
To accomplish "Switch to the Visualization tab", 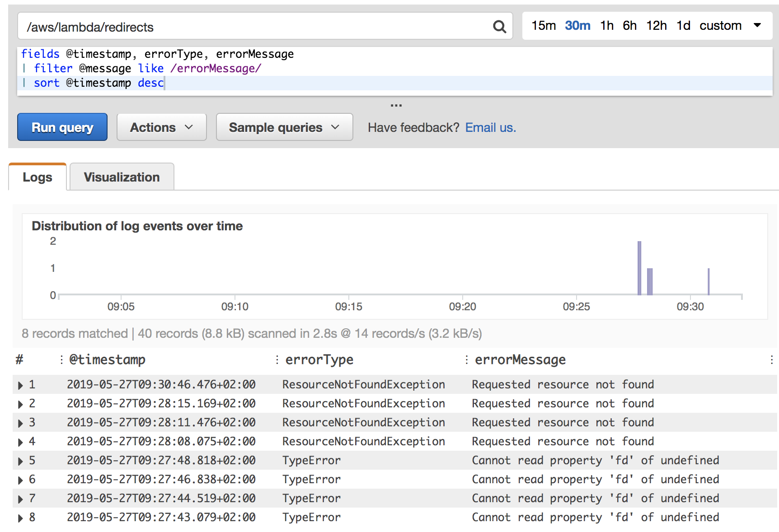I will [122, 177].
